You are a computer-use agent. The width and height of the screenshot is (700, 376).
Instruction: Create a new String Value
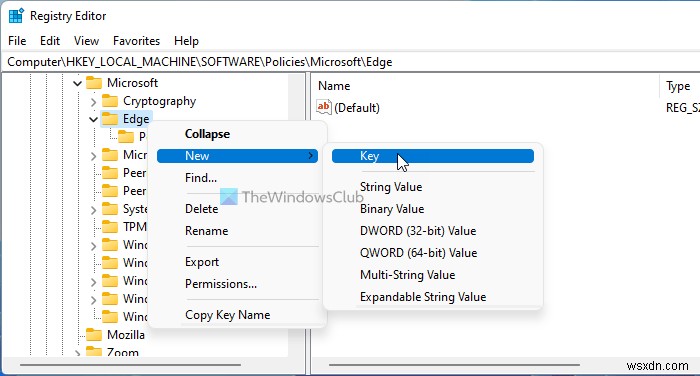tap(391, 187)
